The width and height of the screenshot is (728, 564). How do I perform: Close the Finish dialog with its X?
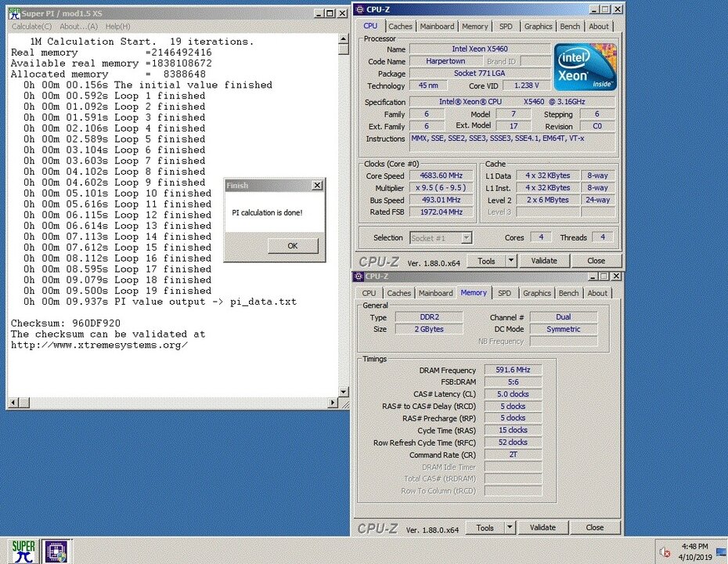tap(317, 186)
